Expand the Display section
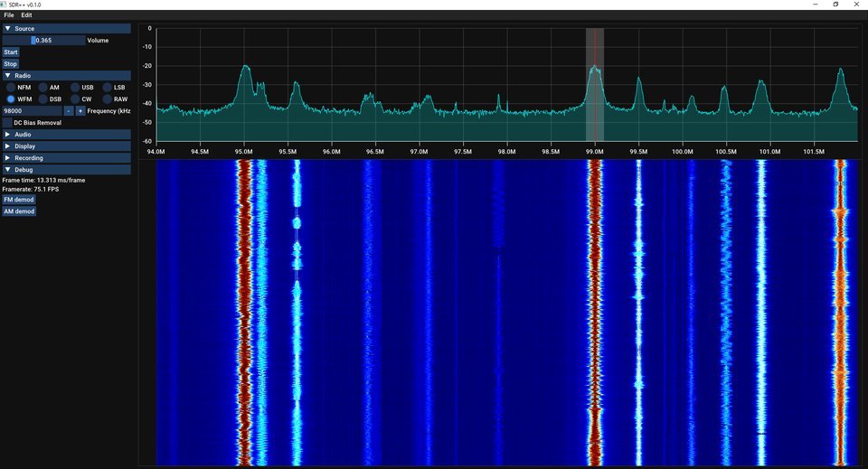This screenshot has width=868, height=469. (x=66, y=146)
